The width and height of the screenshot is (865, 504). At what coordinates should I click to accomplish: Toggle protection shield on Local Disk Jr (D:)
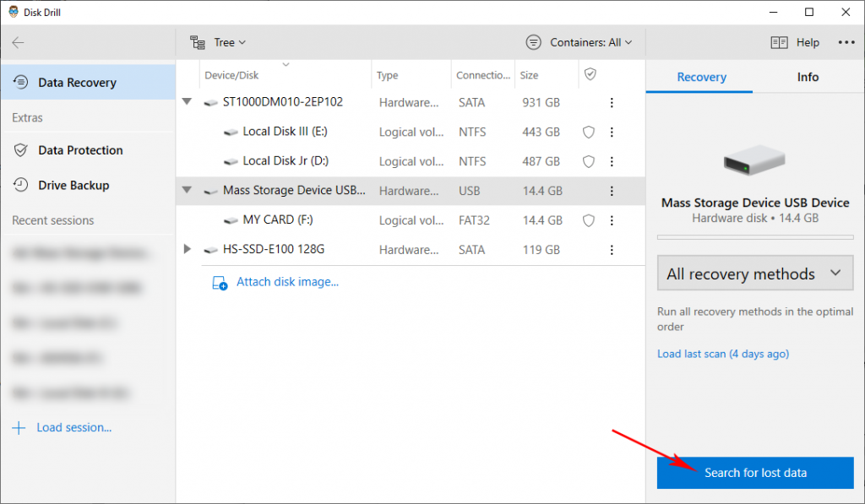(588, 161)
